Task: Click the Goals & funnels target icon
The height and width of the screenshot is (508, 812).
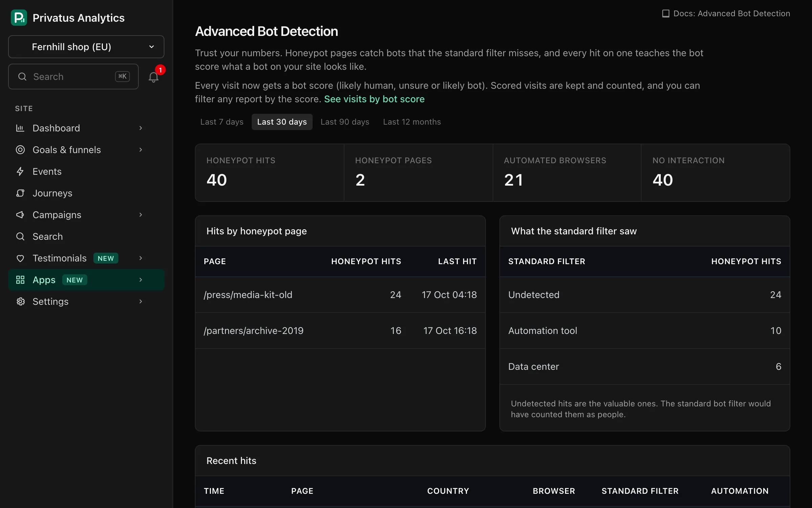Action: pos(20,150)
